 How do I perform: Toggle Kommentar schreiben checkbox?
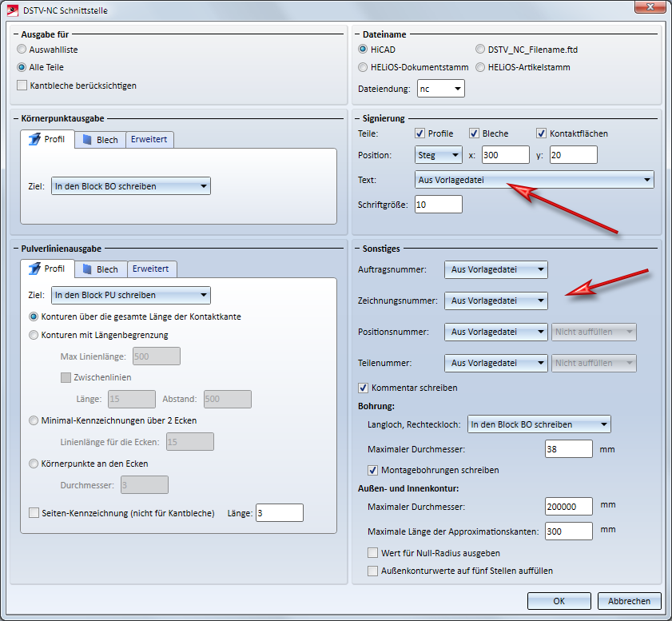pyautogui.click(x=363, y=388)
